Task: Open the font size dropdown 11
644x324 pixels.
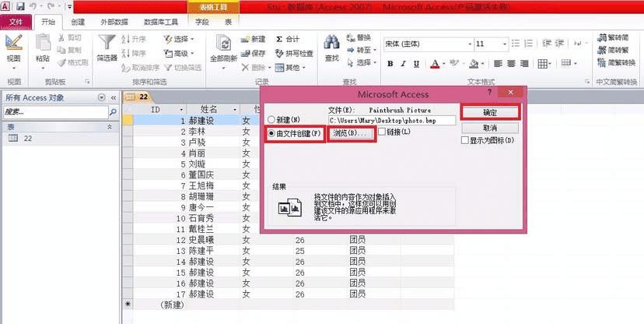Action: 505,44
